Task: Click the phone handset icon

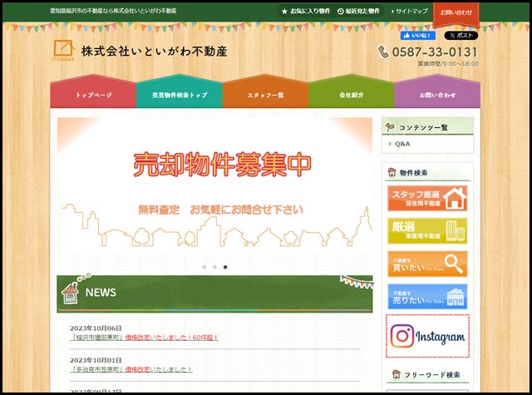Action: [x=383, y=52]
